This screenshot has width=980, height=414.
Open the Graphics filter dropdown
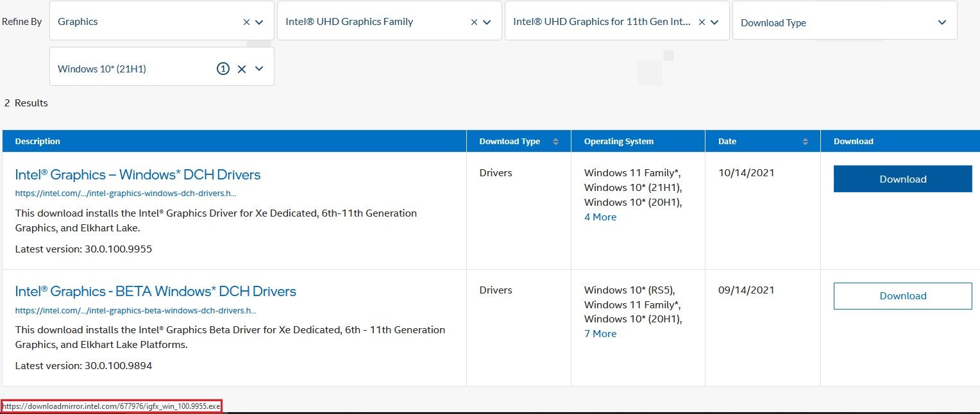pyautogui.click(x=259, y=21)
